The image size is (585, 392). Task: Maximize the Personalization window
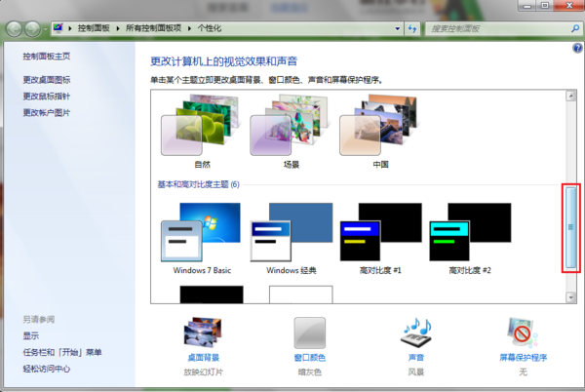(545, 6)
